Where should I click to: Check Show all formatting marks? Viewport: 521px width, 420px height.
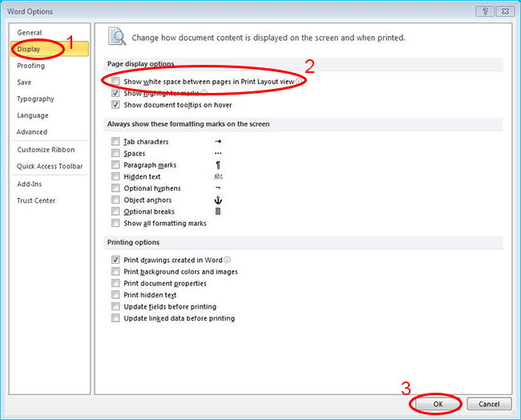115,223
